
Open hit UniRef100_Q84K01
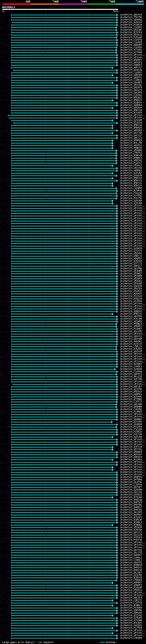pyautogui.click(x=131, y=20)
